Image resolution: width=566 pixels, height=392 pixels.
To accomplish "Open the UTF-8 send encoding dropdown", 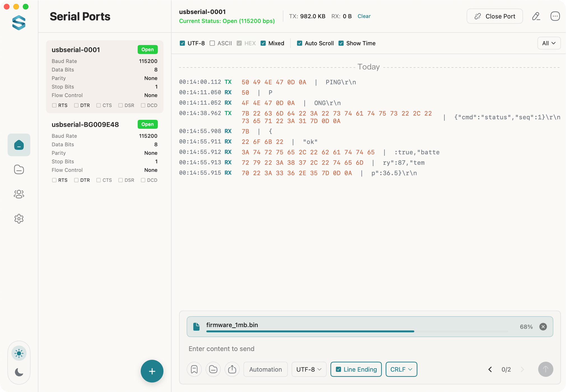I will tap(309, 369).
